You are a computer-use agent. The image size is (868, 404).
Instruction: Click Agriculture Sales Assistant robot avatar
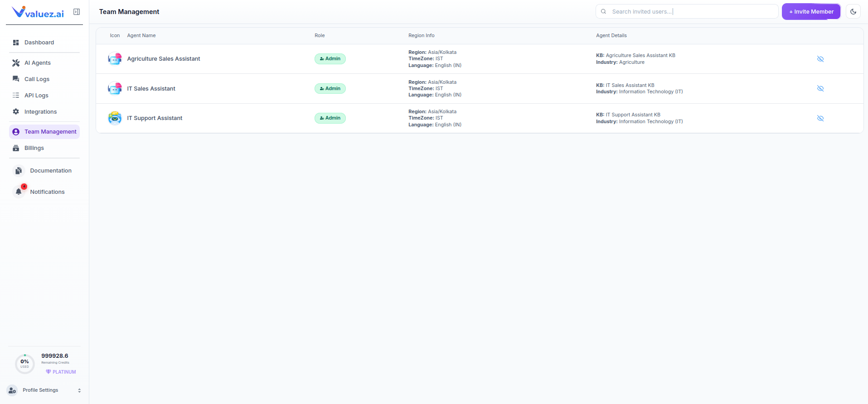[x=115, y=59]
